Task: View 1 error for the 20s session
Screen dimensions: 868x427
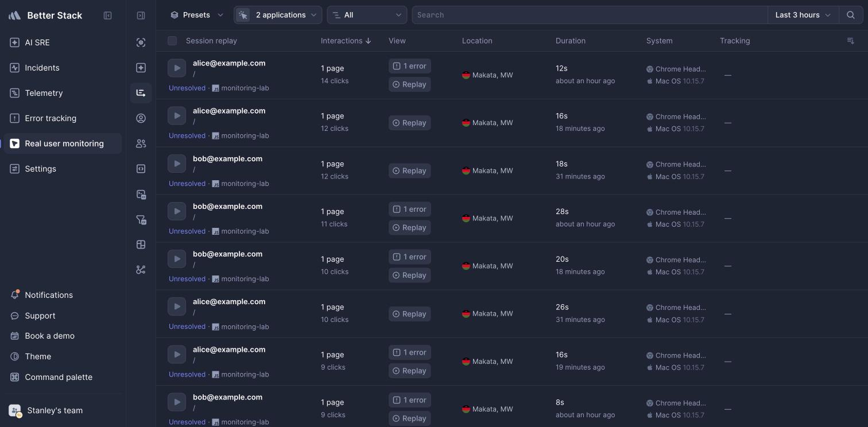Action: coord(410,257)
